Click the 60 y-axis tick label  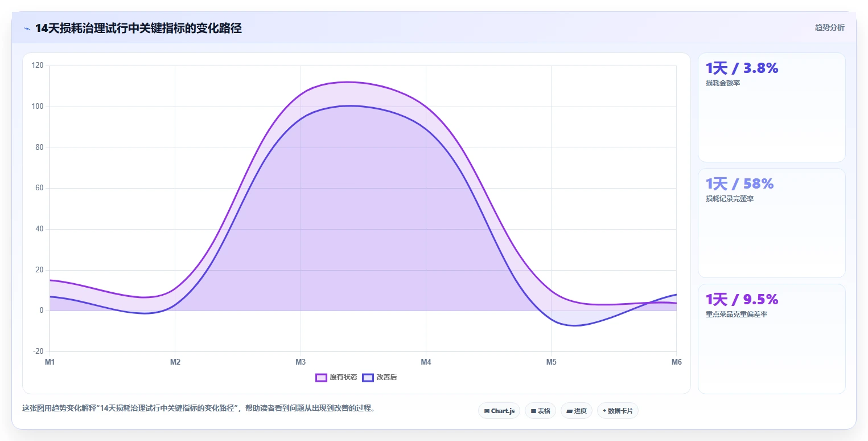point(39,188)
